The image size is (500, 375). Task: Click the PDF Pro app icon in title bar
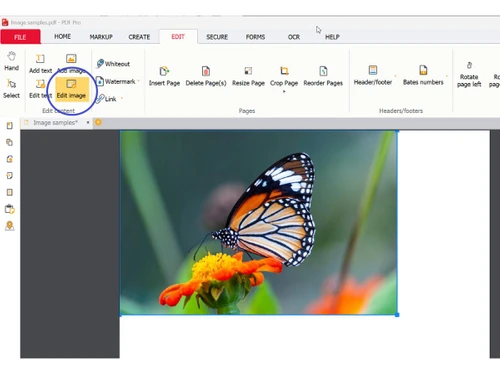[5, 22]
